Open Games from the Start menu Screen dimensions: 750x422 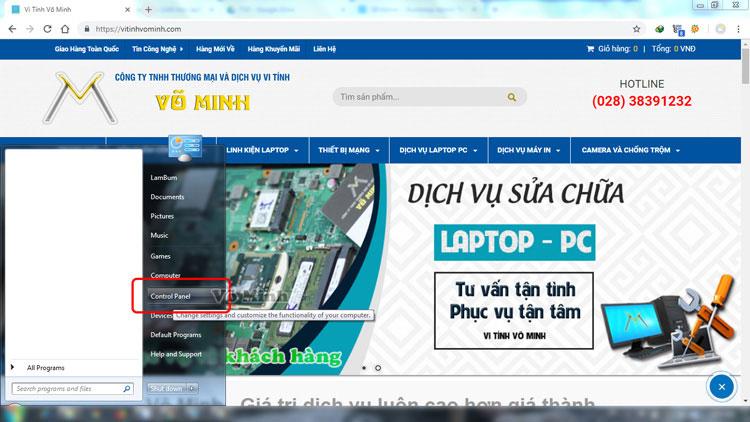[161, 256]
